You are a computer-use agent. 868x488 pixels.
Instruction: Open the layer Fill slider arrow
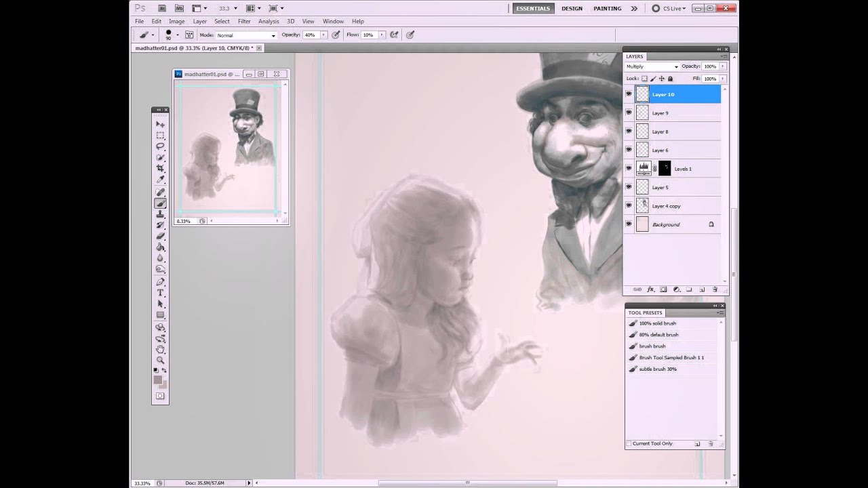(722, 79)
